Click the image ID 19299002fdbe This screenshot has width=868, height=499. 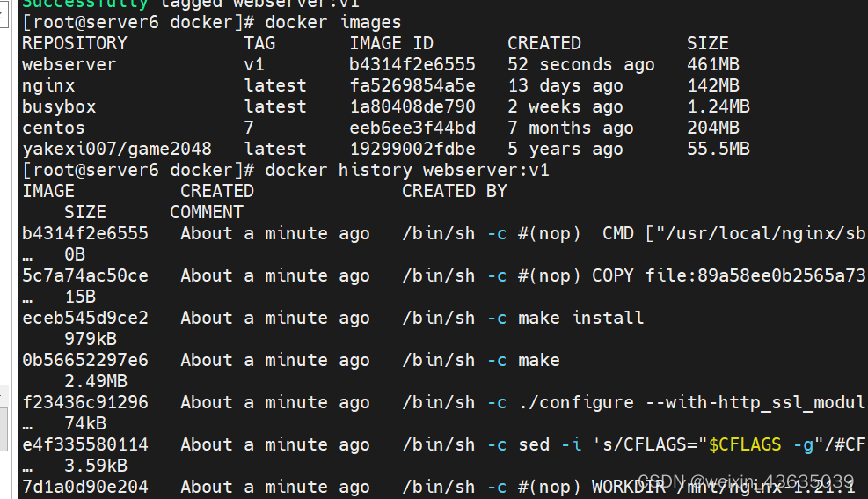tap(412, 149)
